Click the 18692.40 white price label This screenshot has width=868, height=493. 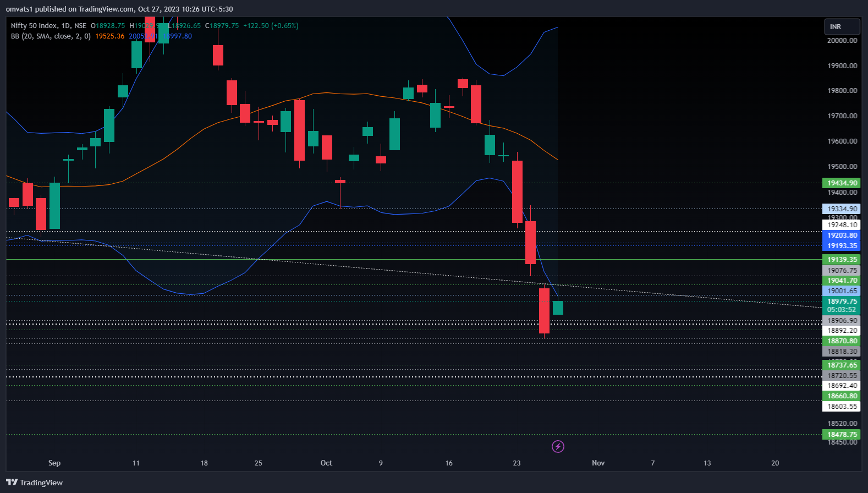(x=842, y=386)
